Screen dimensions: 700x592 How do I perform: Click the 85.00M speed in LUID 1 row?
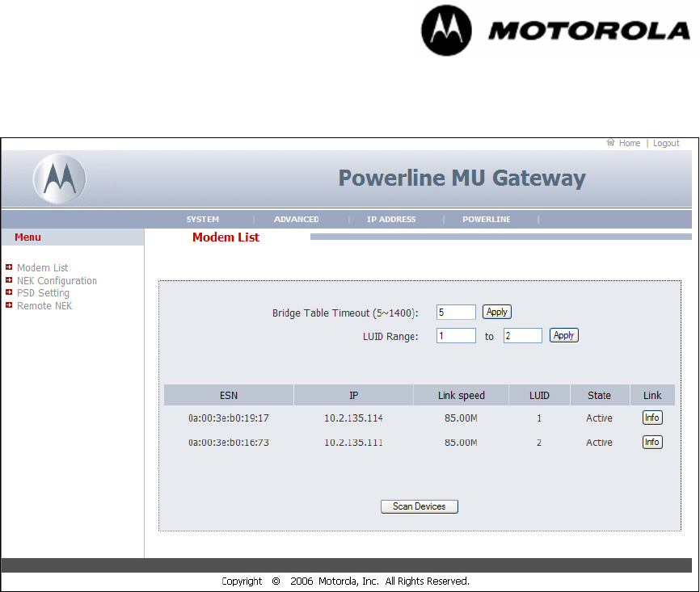[x=461, y=418]
